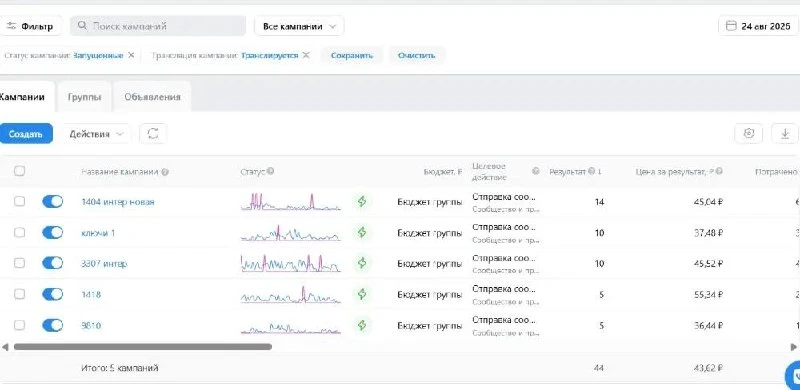Click price cell 55,34 ₽
This screenshot has height=390, width=800.
(x=708, y=295)
